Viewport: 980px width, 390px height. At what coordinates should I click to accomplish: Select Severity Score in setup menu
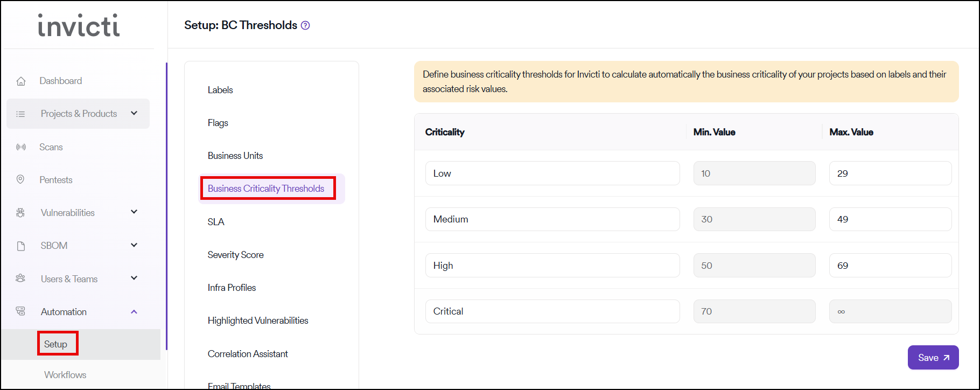coord(235,255)
